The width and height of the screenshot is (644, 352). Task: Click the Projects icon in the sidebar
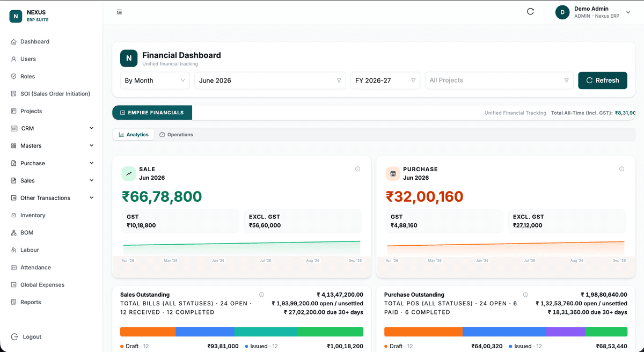coord(14,111)
